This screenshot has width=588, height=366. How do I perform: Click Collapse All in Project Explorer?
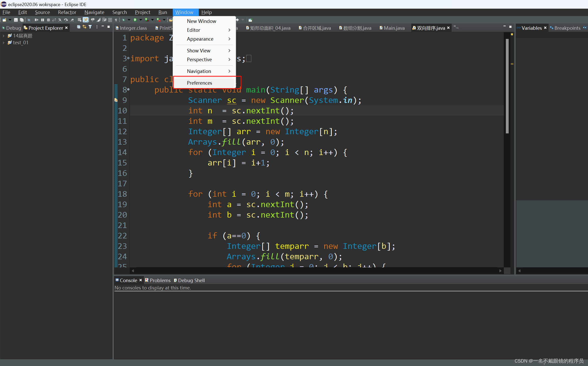point(79,27)
